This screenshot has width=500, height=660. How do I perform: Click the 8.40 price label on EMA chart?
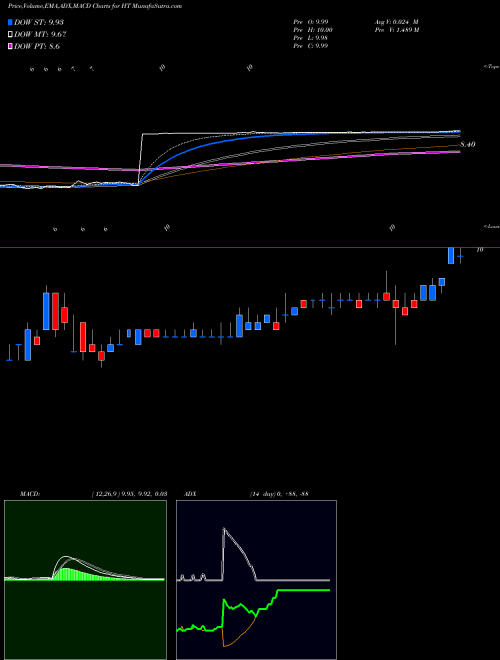point(468,144)
